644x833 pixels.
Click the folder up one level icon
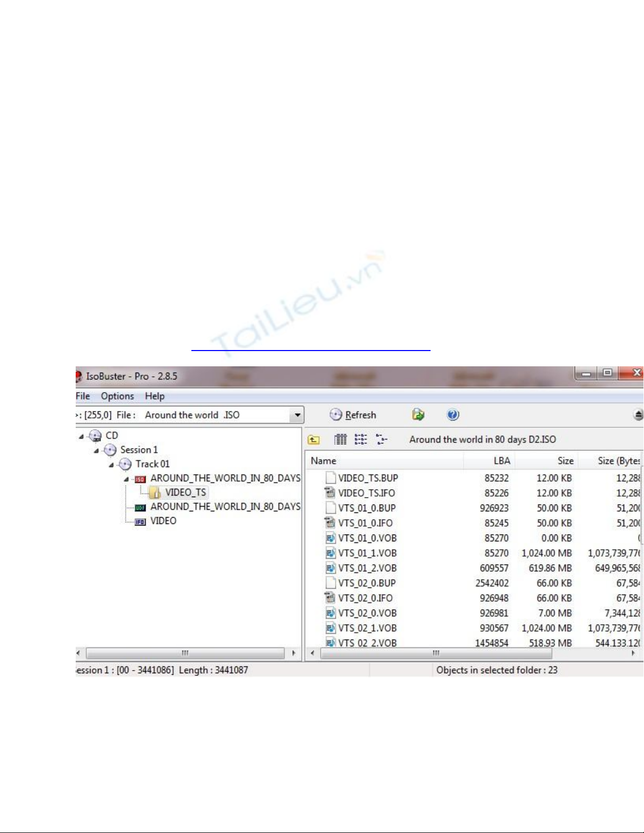(x=314, y=440)
